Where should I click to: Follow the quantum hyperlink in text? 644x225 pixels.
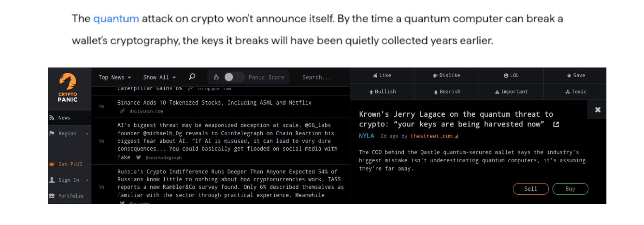pos(116,19)
